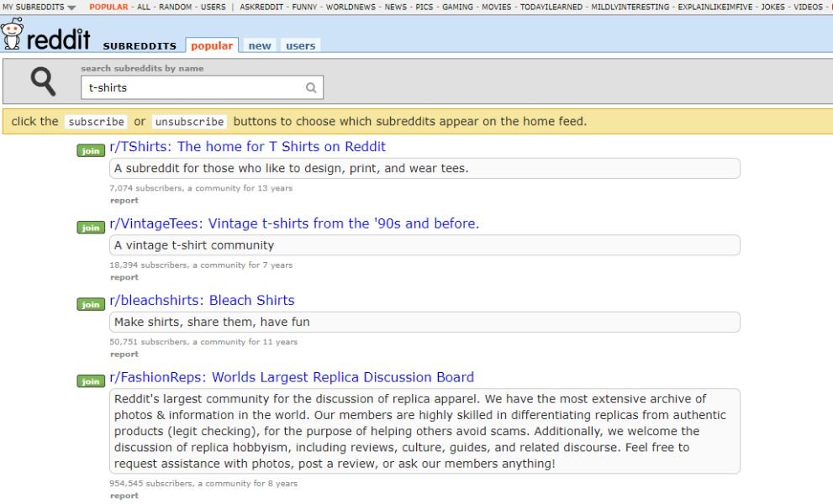Image resolution: width=833 pixels, height=504 pixels.
Task: Click '7,074 subscribers, a community for 13 years'
Action: pyautogui.click(x=201, y=188)
